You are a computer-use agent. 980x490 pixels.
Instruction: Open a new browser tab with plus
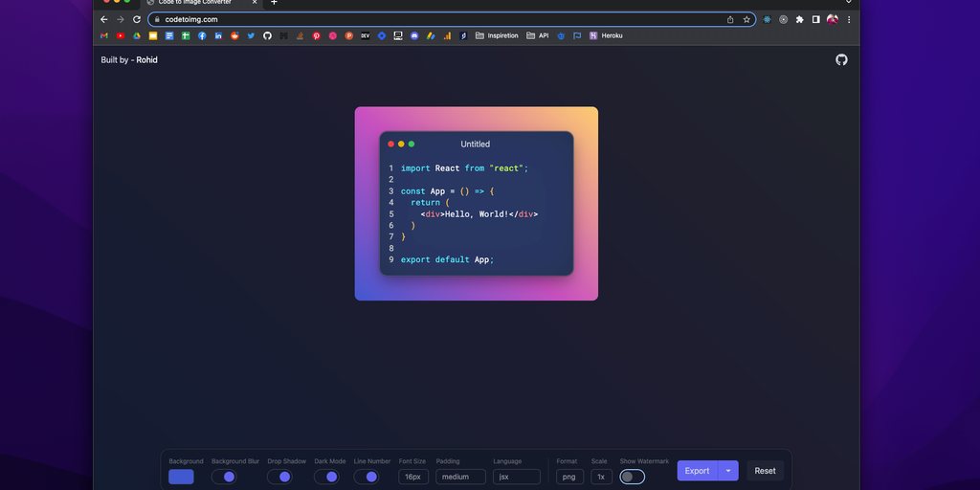tap(274, 3)
